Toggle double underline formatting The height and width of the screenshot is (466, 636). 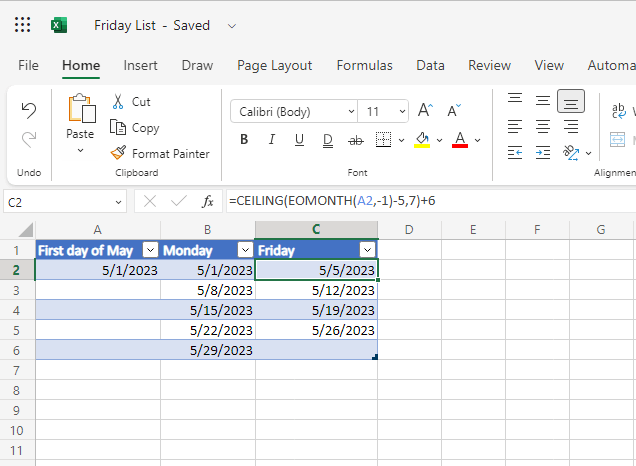pos(327,140)
